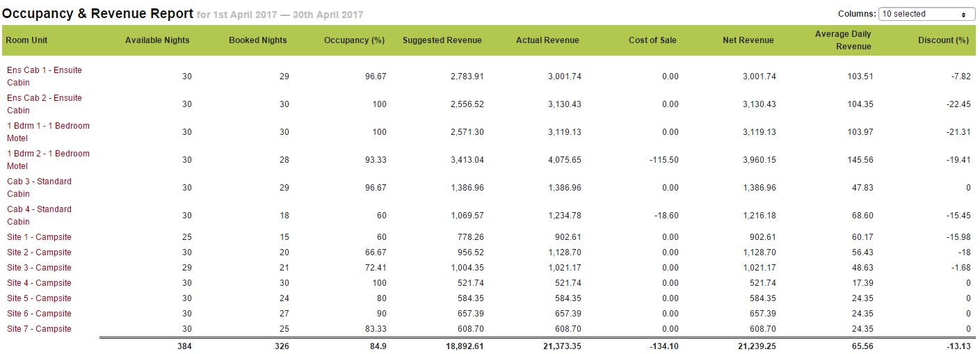Select the 2,783.91 suggested revenue cell
Image resolution: width=980 pixels, height=354 pixels.
click(467, 77)
